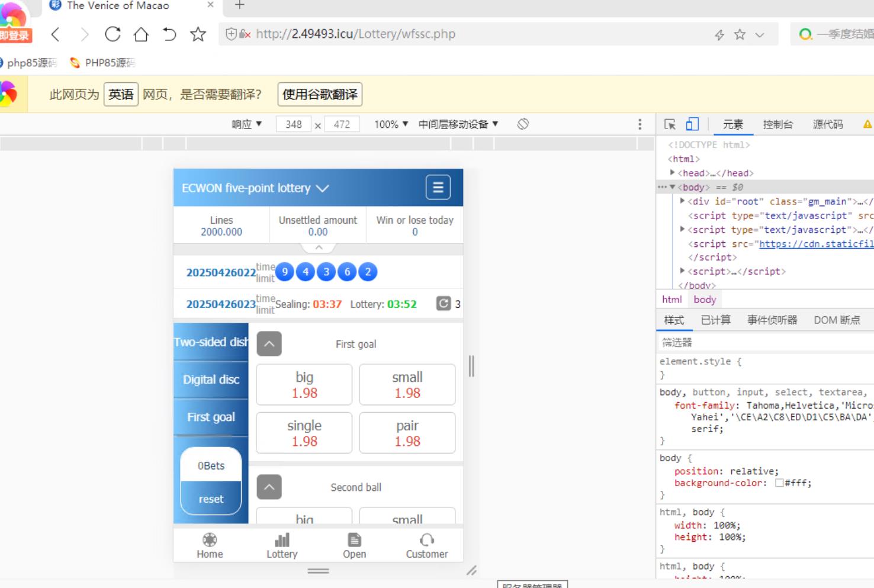874x588 pixels.
Task: Click the refresh icon next to lottery timer
Action: 443,304
